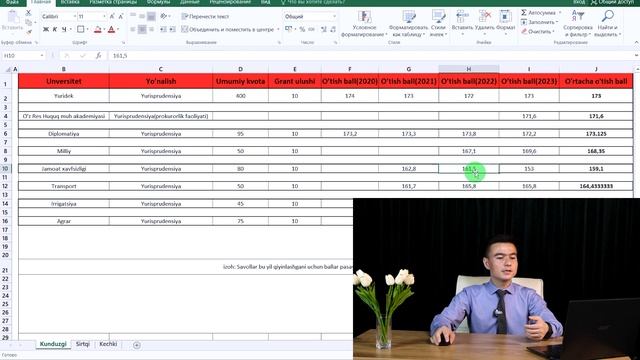Click the Вход sign-in button
Image resolution: width=640 pixels, height=360 pixels.
[579, 2]
